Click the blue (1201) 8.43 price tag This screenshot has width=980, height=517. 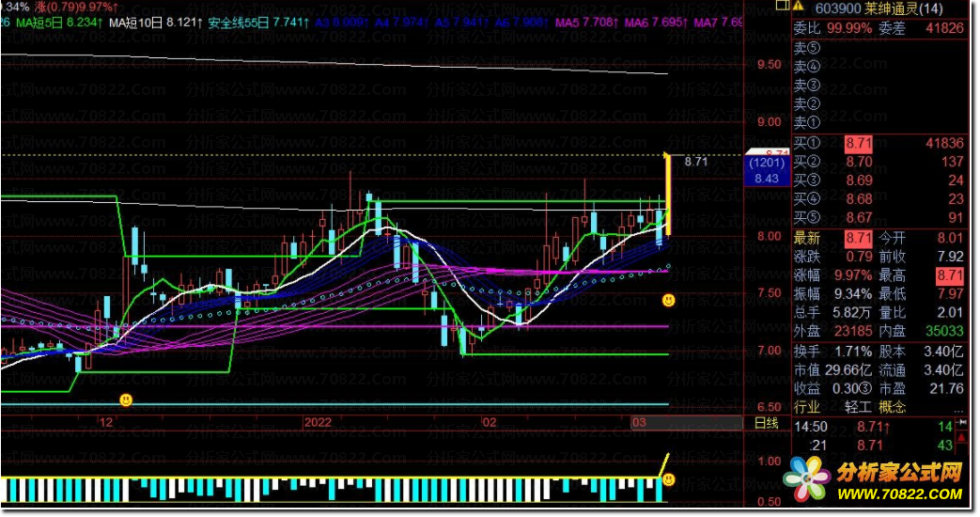pos(767,171)
